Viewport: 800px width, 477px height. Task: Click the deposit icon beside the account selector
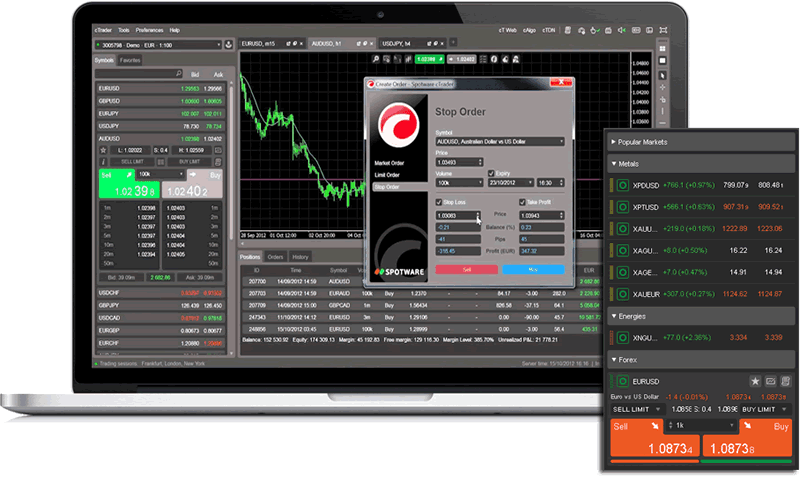[229, 45]
